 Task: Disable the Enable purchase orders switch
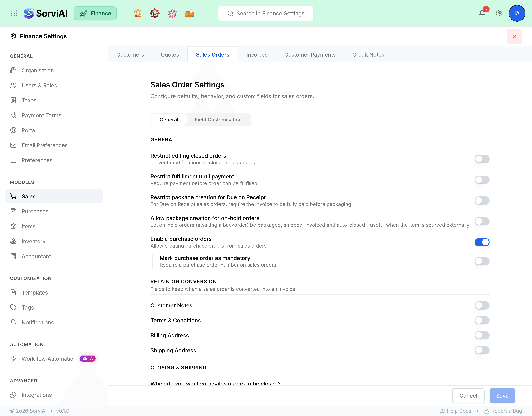coord(482,242)
